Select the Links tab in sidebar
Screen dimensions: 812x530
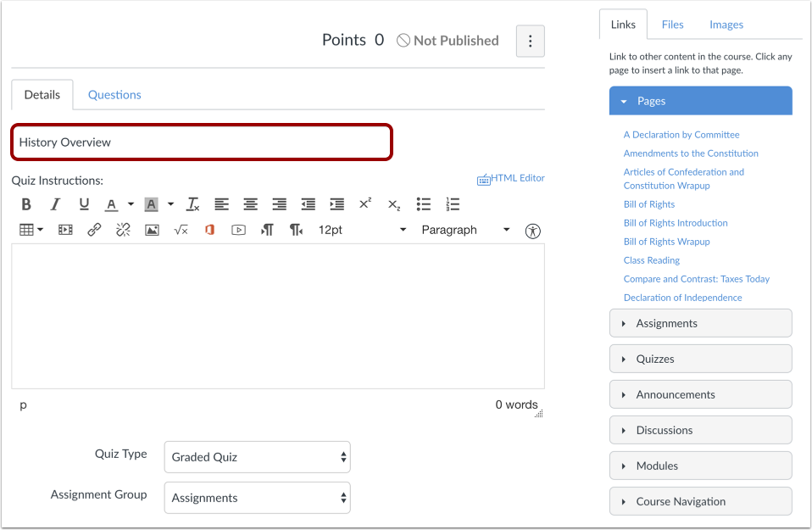pos(623,25)
